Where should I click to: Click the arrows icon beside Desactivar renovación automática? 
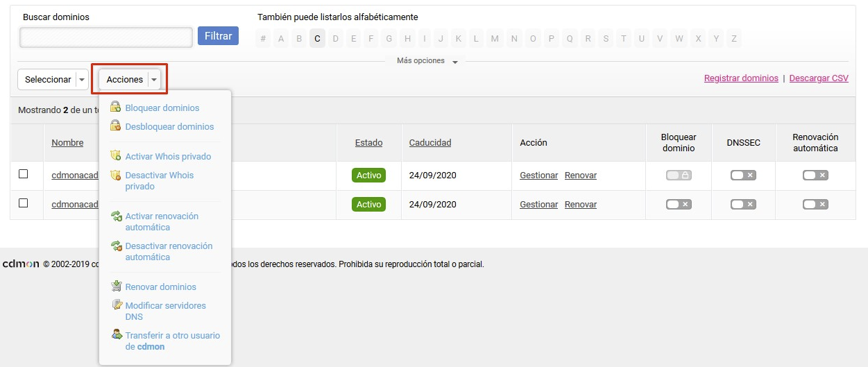pos(117,246)
